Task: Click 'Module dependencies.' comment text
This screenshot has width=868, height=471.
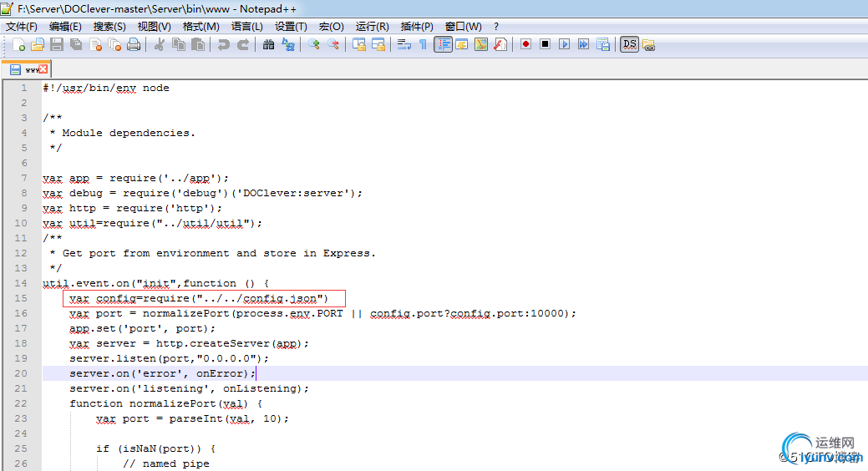Action: coord(129,133)
